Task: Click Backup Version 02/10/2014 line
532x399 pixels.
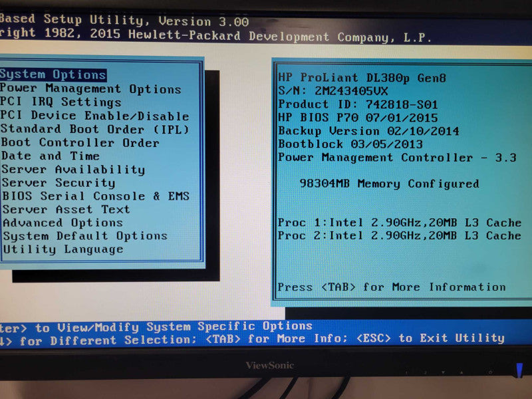Action: tap(369, 131)
